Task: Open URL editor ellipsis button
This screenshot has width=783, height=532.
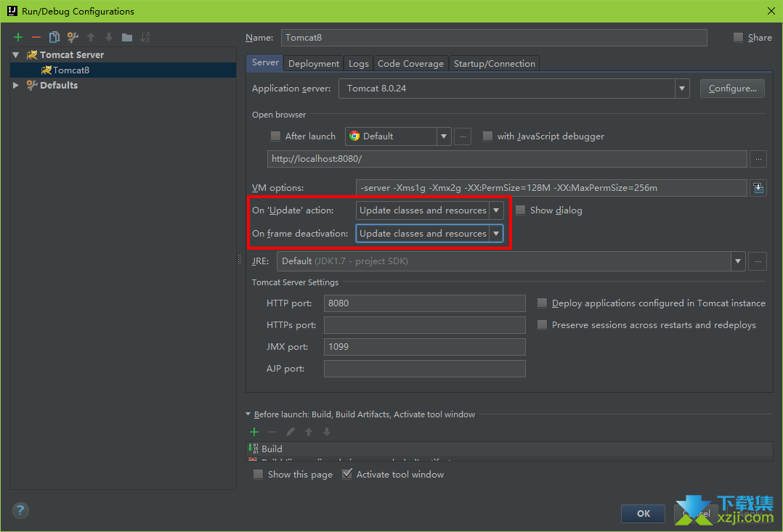Action: pos(758,159)
